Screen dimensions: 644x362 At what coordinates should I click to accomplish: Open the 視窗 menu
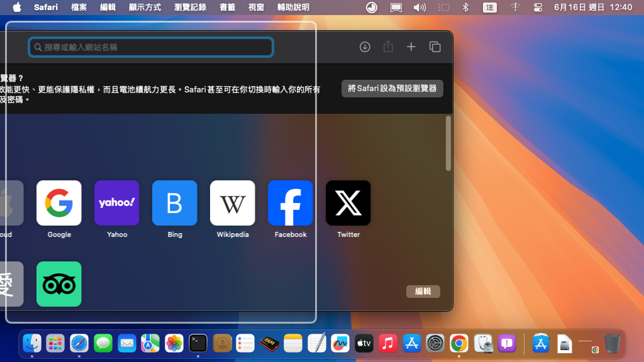click(x=256, y=8)
